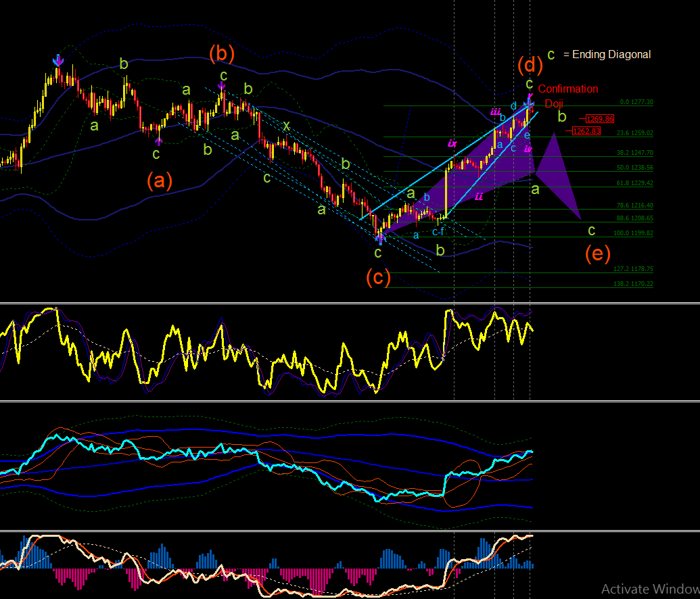
Task: Select the orange (e) wave label
Action: [x=598, y=254]
